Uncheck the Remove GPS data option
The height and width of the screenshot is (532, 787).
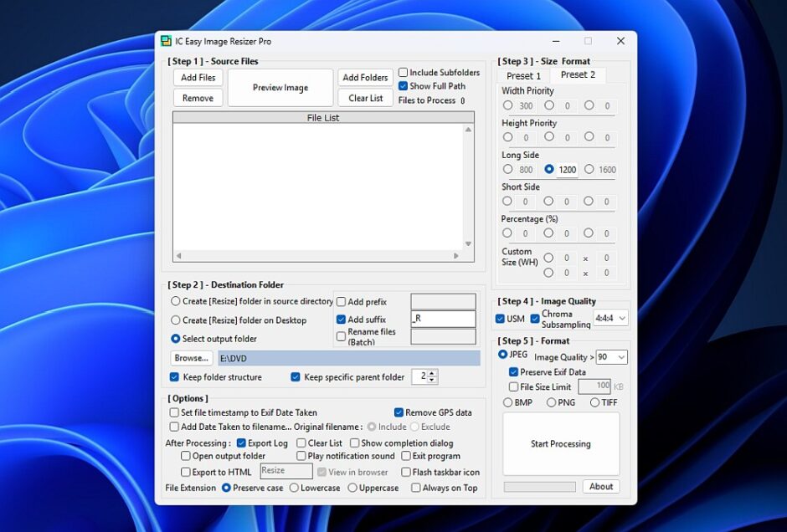click(x=399, y=412)
